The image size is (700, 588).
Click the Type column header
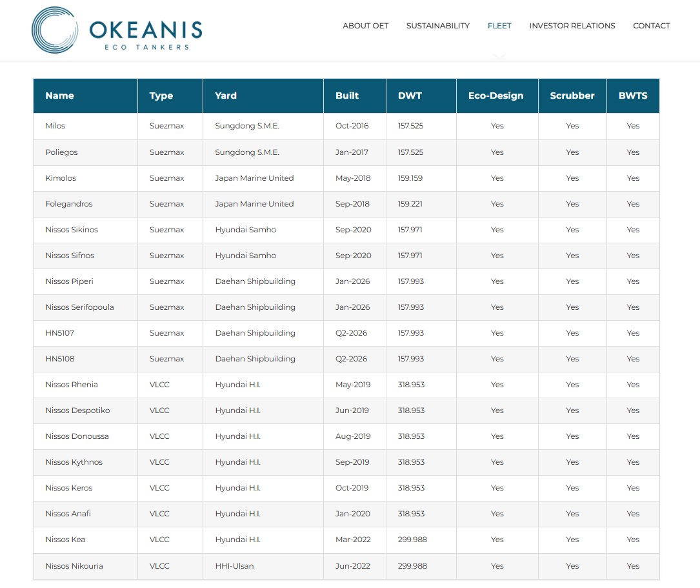point(161,96)
